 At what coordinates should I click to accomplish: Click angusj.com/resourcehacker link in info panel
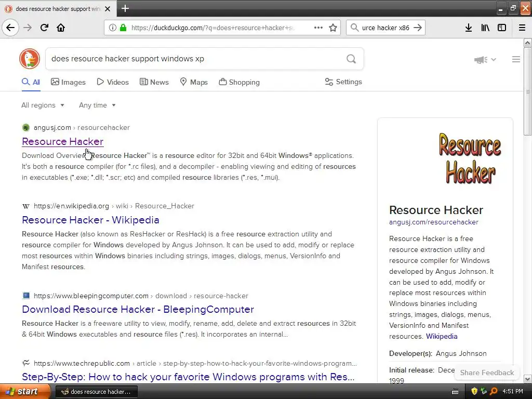coord(434,222)
